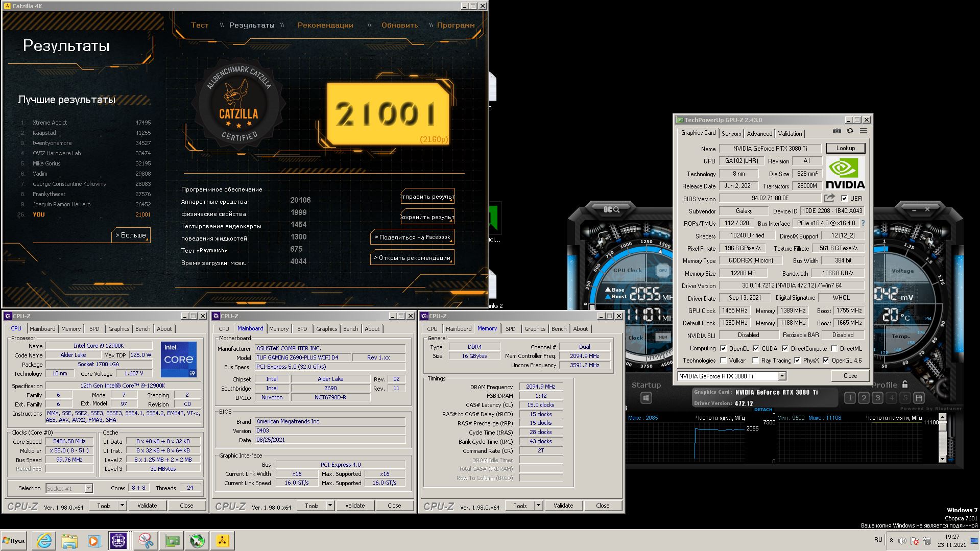Screen dimensions: 980x551
Task: Open Tools dropdown arrow in CPU window
Action: point(122,506)
